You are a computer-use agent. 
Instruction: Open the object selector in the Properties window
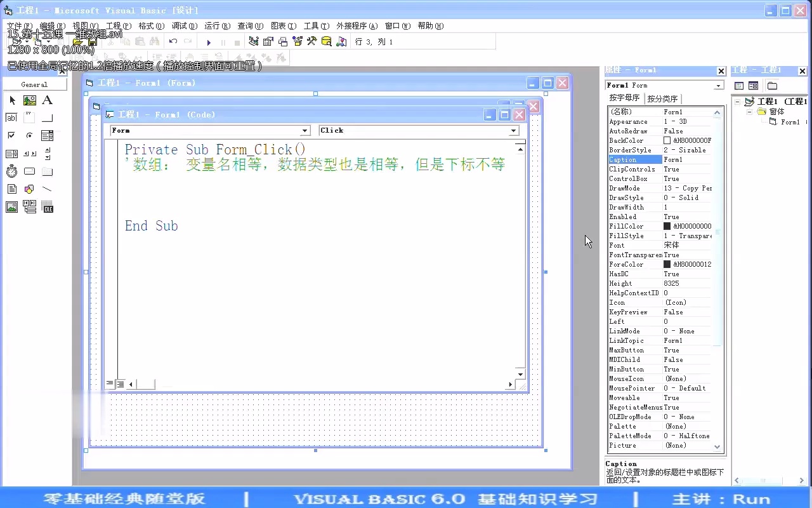(717, 84)
